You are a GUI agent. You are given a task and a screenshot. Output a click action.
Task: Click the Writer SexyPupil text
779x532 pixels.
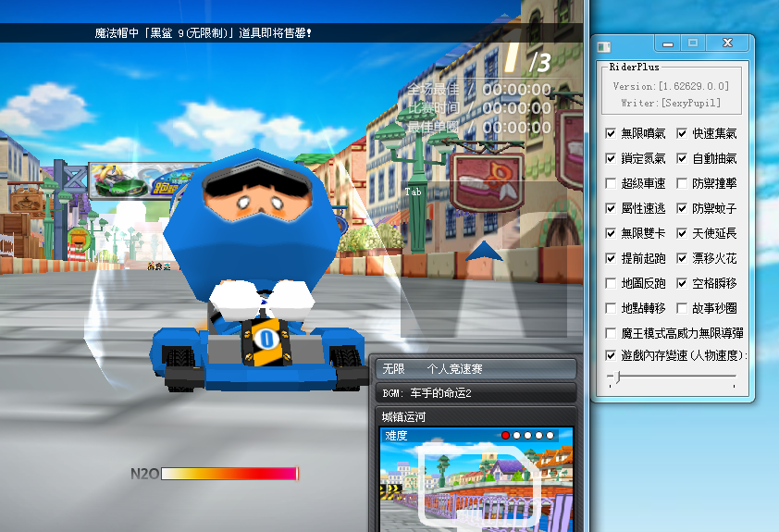(671, 103)
